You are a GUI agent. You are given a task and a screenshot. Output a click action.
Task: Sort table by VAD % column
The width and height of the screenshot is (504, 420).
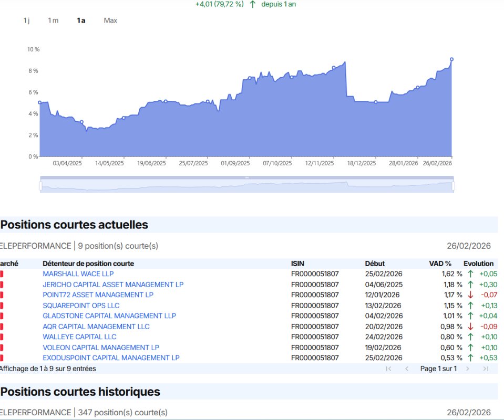440,264
